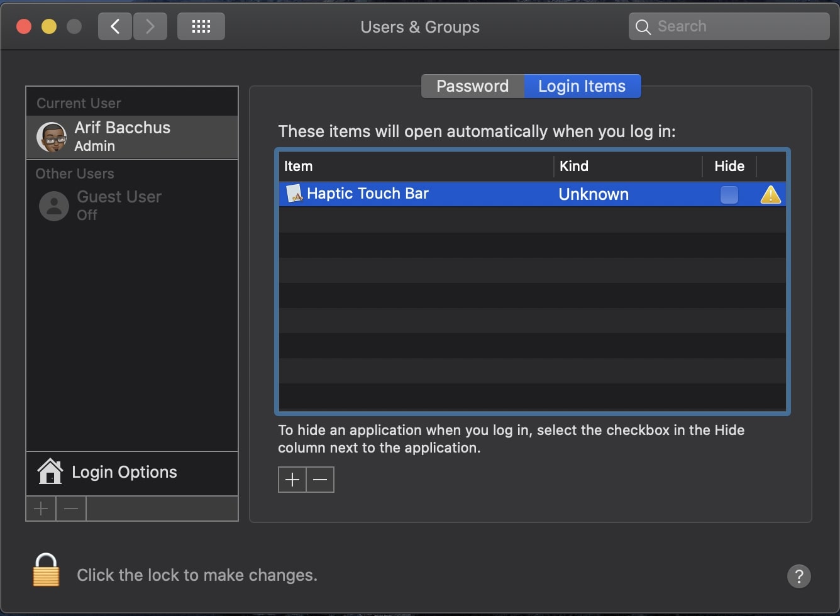Image resolution: width=840 pixels, height=616 pixels.
Task: Click the Hide column header
Action: pyautogui.click(x=729, y=166)
